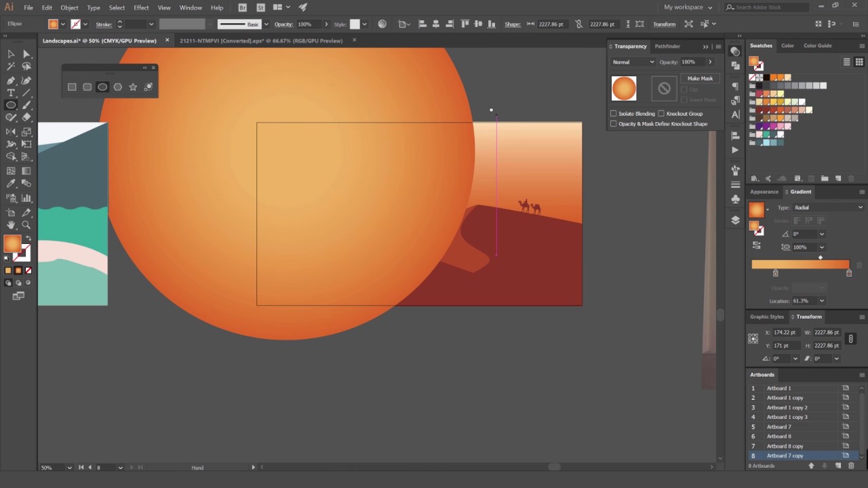Switch fill mode to Gradient in toolbar
Image resolution: width=868 pixels, height=488 pixels.
[x=18, y=270]
